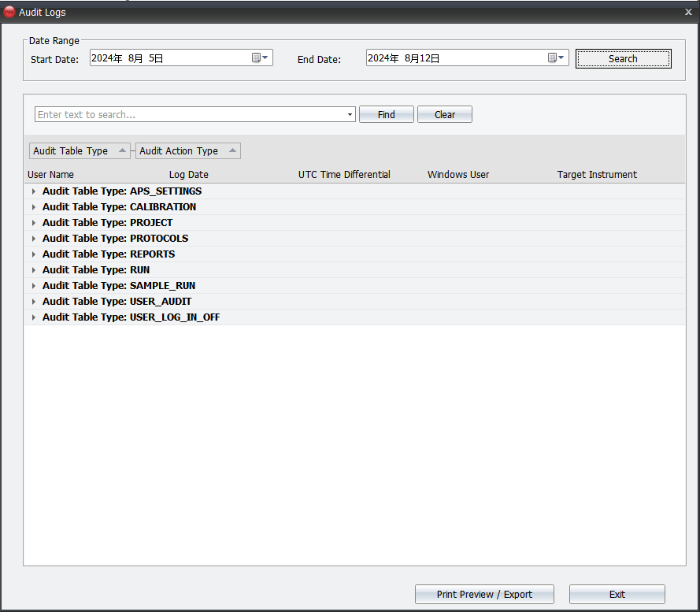This screenshot has height=612, width=700.
Task: Close the Audit Logs window
Action: 688,12
